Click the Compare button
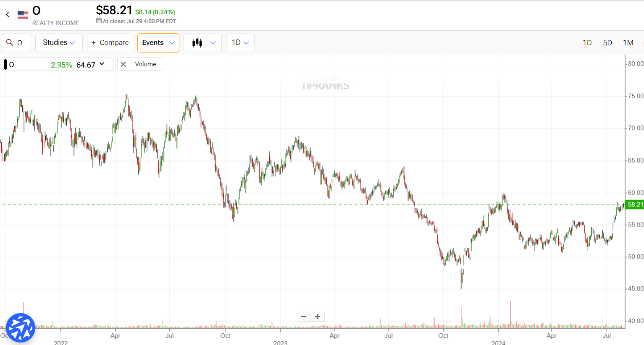 [110, 43]
